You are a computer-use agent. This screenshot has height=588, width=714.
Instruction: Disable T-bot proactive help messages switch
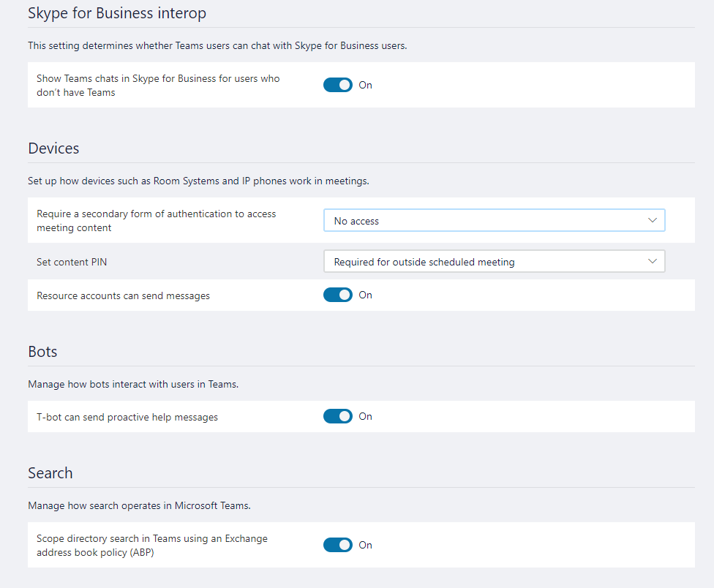pyautogui.click(x=338, y=416)
